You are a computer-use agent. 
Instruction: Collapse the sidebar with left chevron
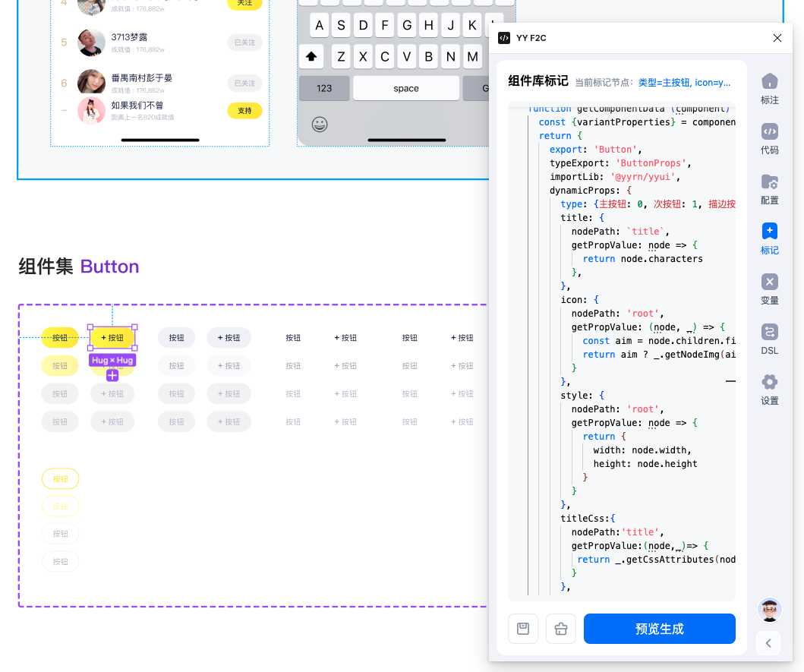point(768,643)
